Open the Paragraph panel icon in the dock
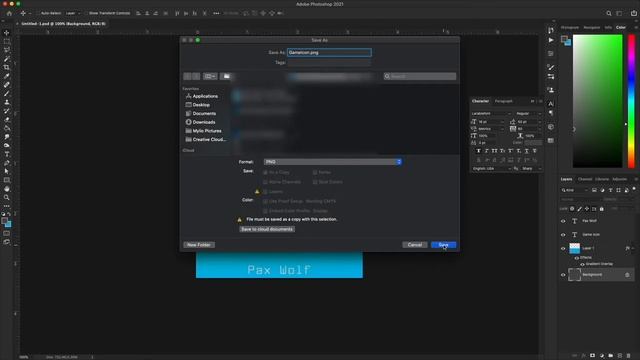The height and width of the screenshot is (360, 640). tap(551, 113)
